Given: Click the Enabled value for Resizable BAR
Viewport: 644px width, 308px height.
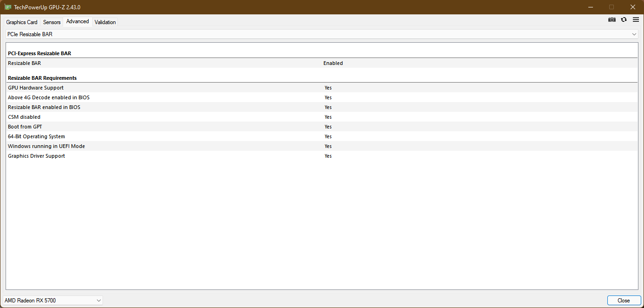Looking at the screenshot, I should coord(333,63).
